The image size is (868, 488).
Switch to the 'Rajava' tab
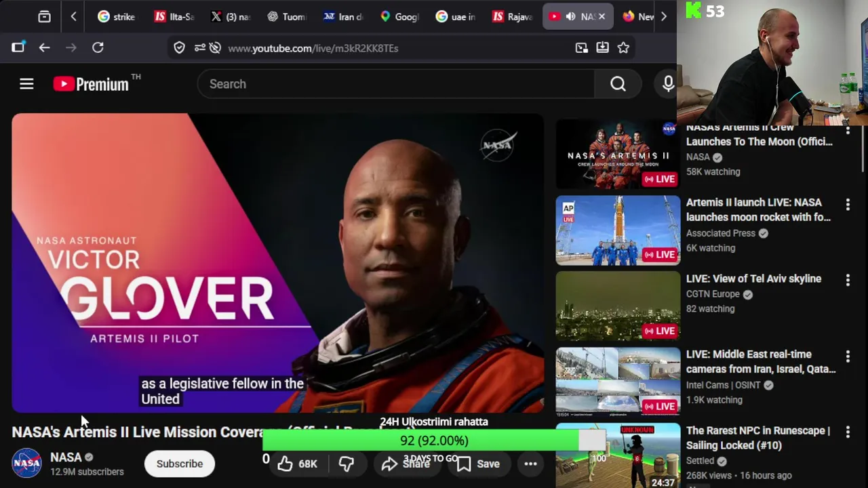pyautogui.click(x=511, y=16)
